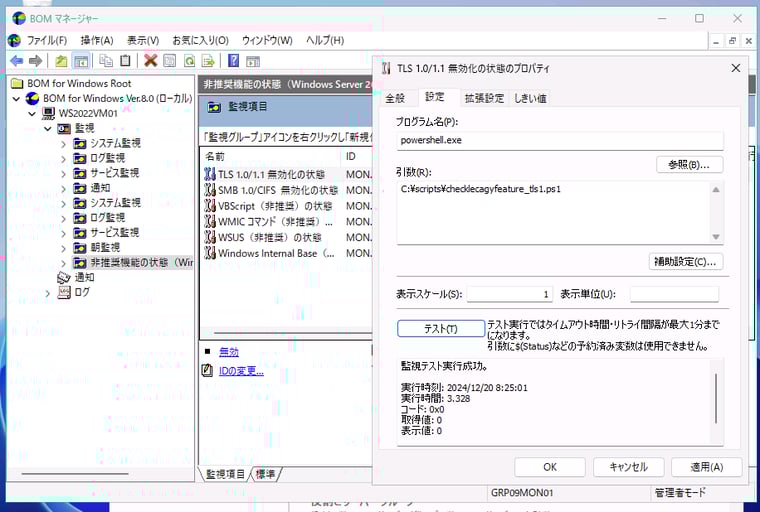Screen dimensions: 760x512
Task: Click the wrench icon of WMIC コマンド row
Action: tap(209, 222)
